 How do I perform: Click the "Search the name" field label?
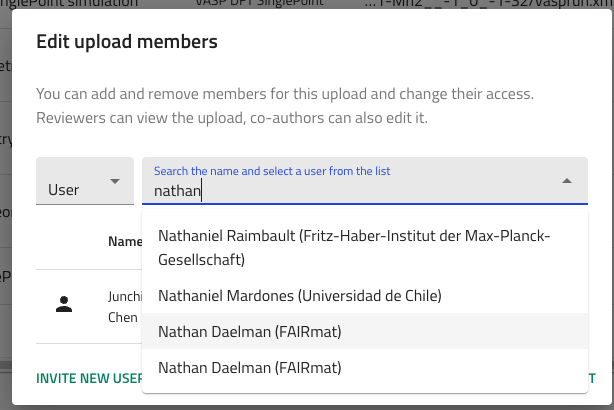(271, 171)
